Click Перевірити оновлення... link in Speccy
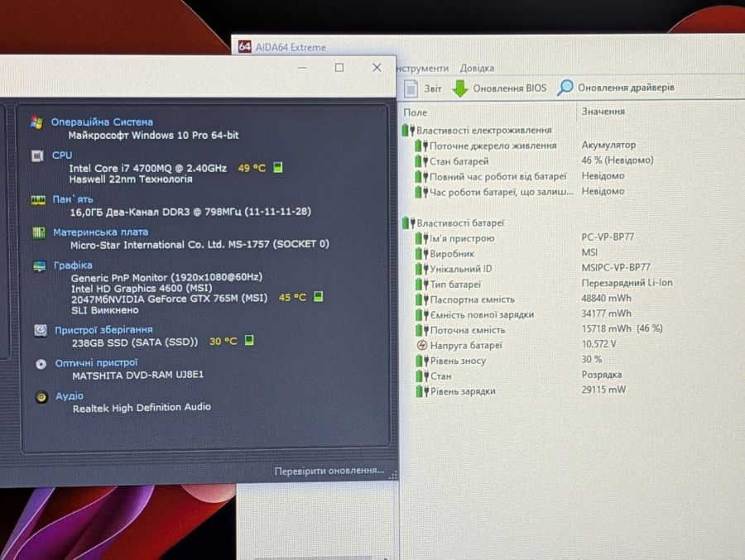The width and height of the screenshot is (745, 560). coord(329,471)
